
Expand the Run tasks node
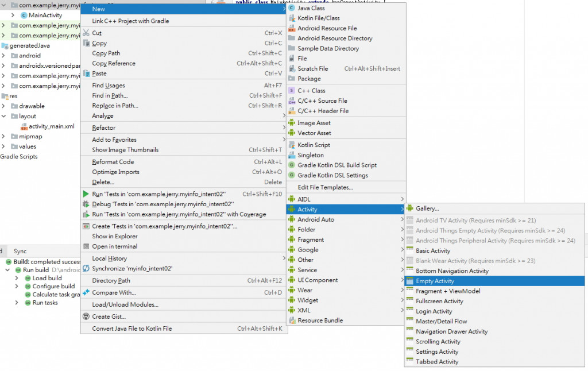17,303
